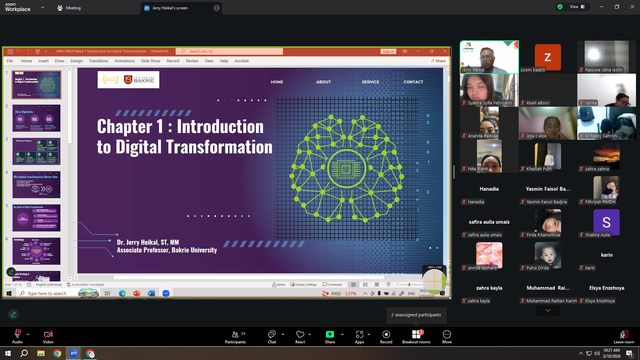This screenshot has height=360, width=640.
Task: Click the volume icon in system tray
Action: (596, 353)
